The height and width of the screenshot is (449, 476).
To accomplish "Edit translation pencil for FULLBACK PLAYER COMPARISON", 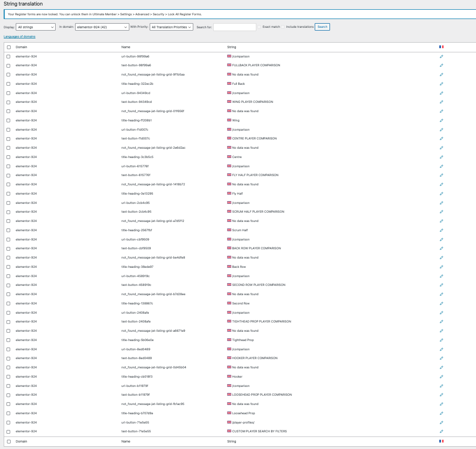I will [441, 65].
